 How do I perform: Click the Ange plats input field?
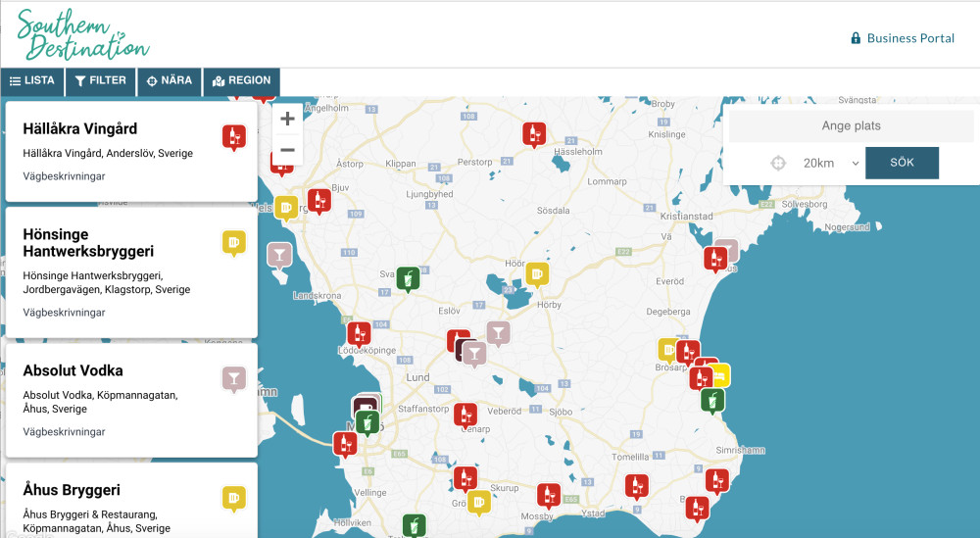pos(851,125)
